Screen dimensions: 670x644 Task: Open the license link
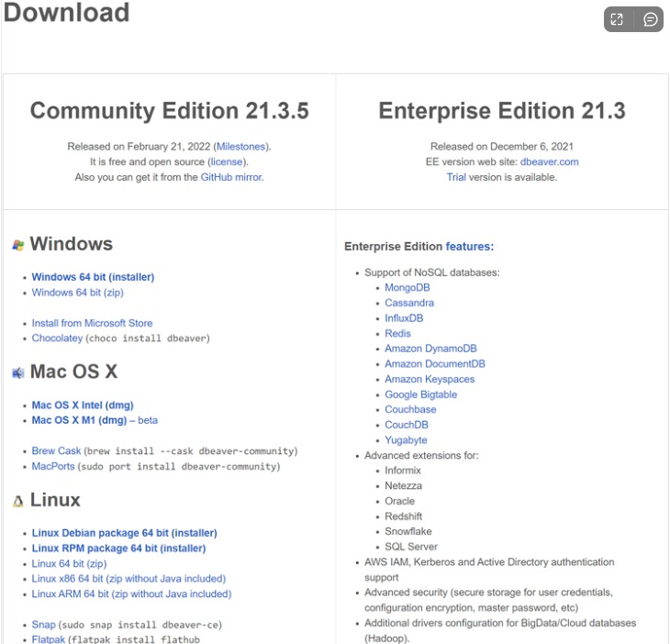[227, 161]
